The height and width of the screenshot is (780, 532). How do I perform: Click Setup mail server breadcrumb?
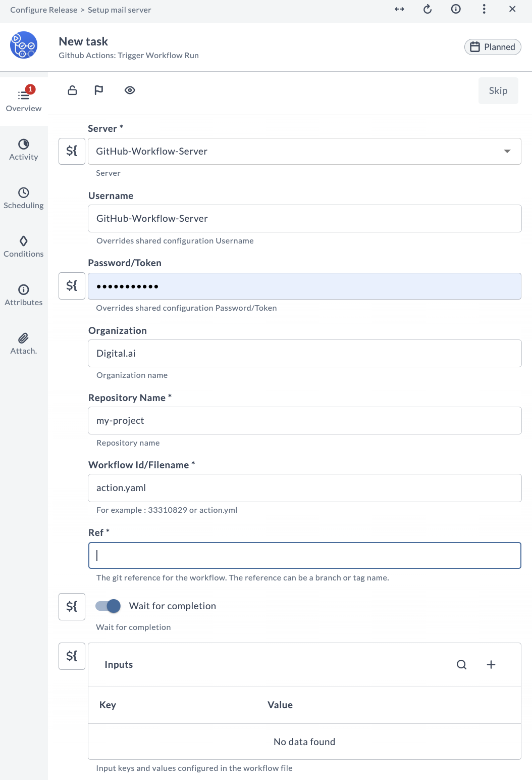point(120,10)
